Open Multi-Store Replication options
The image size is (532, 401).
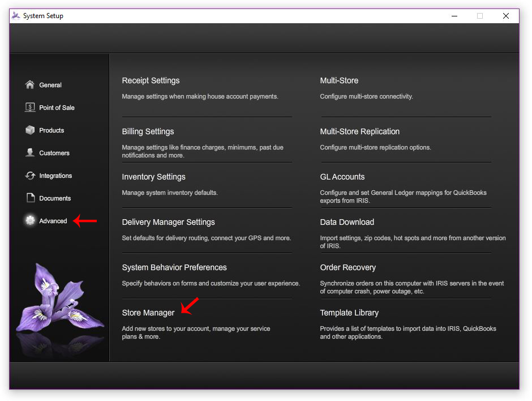[x=359, y=131]
